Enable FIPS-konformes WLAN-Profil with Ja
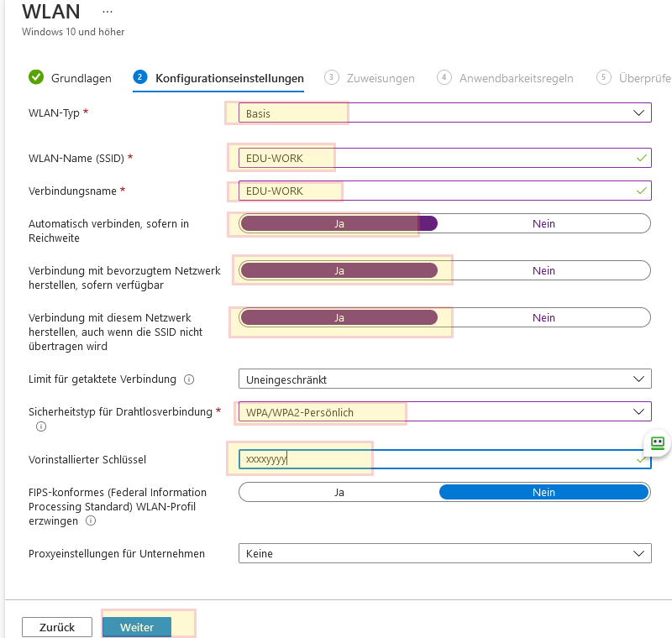 (x=339, y=493)
